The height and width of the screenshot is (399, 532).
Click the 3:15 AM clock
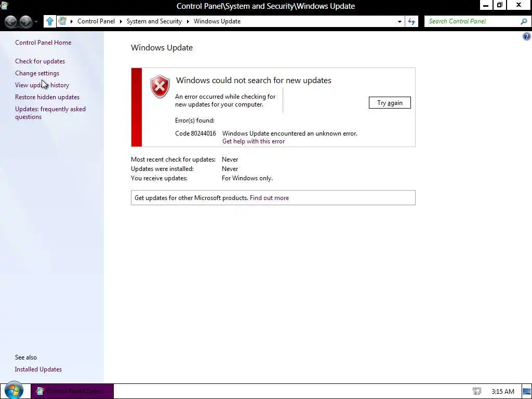pos(503,392)
